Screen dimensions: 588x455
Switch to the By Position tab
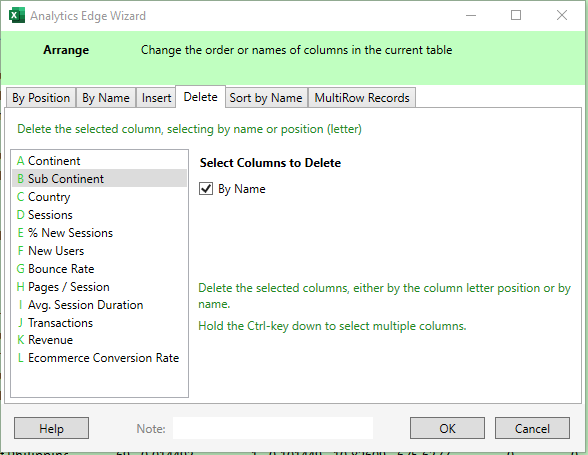pos(41,98)
